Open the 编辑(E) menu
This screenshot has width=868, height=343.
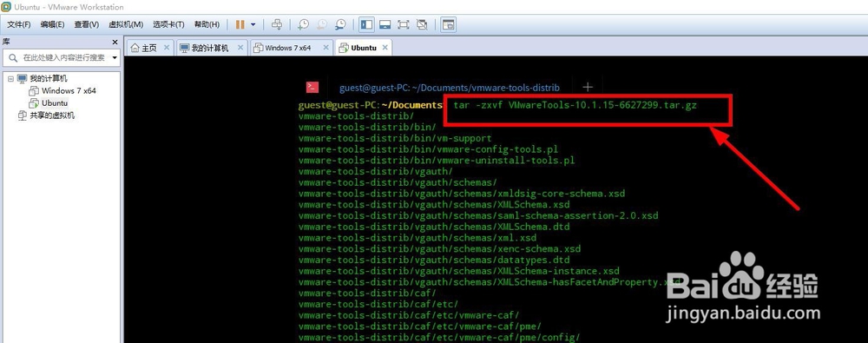pos(52,24)
